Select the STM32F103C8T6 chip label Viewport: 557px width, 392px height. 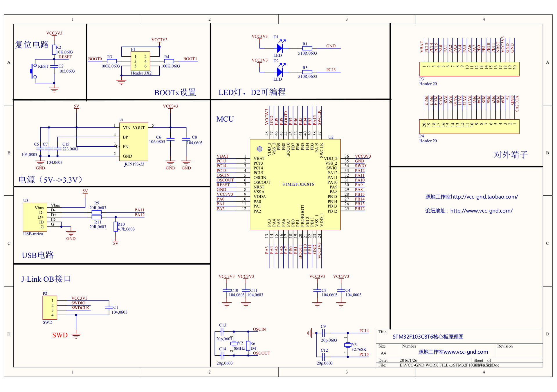click(x=298, y=184)
